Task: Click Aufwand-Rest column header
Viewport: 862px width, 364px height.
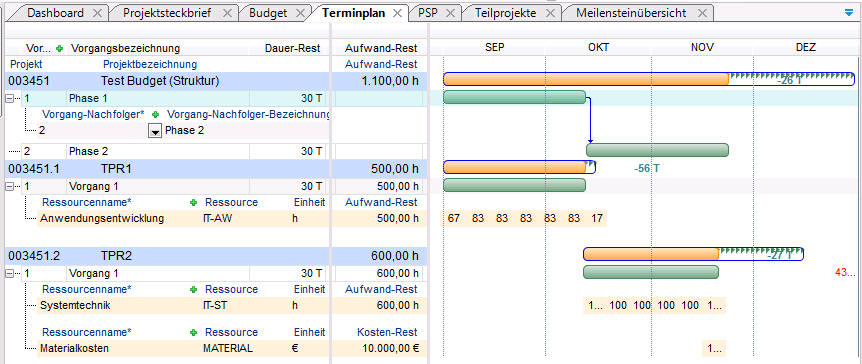Action: (x=381, y=48)
